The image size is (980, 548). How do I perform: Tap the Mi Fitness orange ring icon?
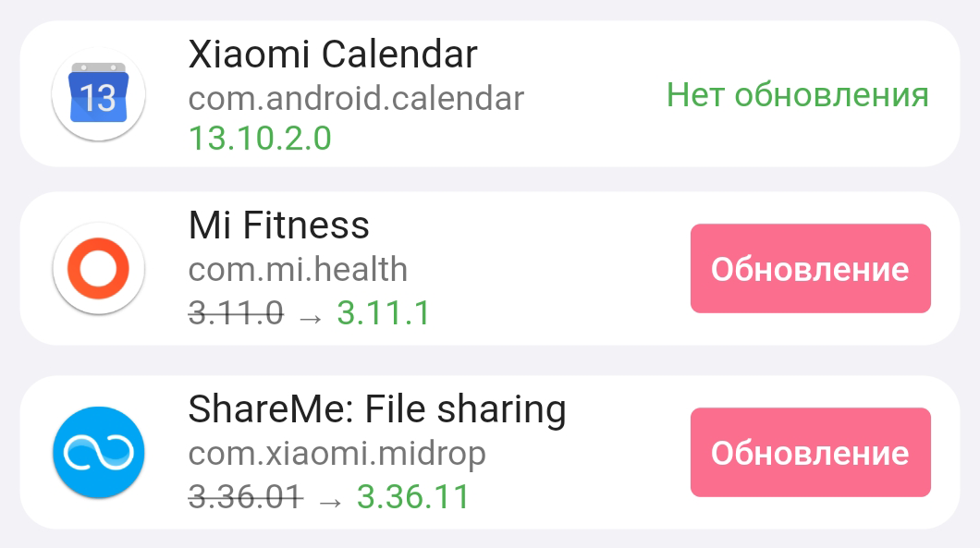coord(99,269)
